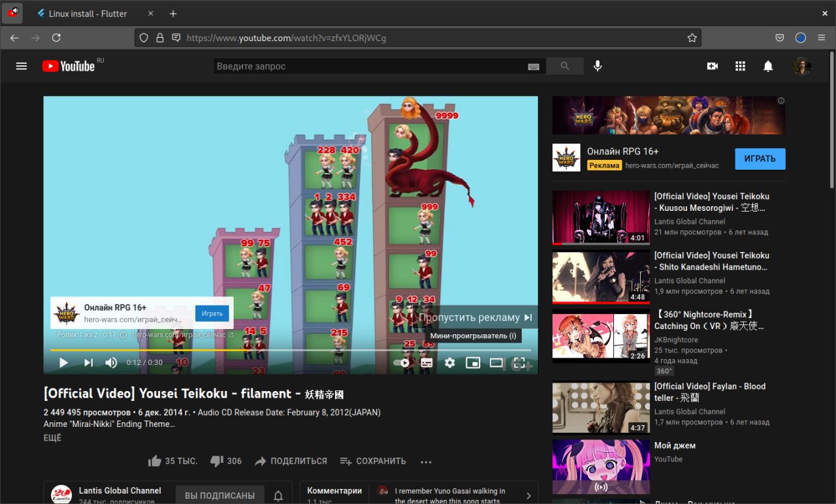836x504 pixels.
Task: Click the Lantis channel avatar
Action: coord(61,495)
